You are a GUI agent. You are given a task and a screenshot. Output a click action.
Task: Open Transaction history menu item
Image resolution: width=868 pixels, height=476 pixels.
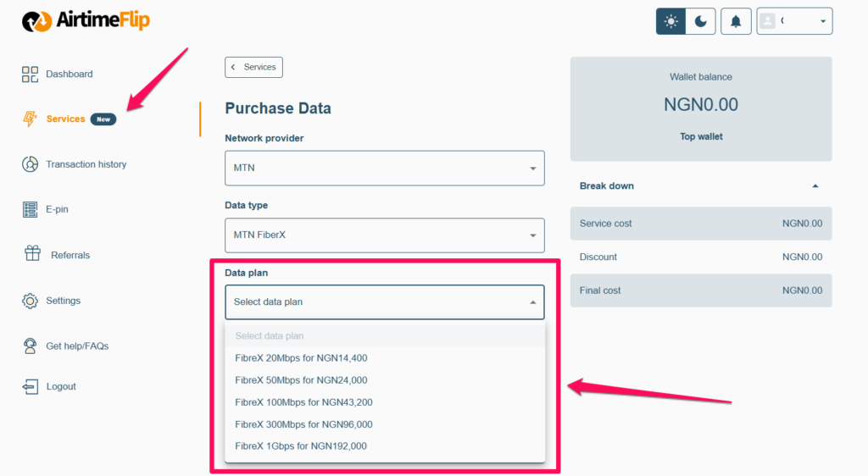coord(86,164)
